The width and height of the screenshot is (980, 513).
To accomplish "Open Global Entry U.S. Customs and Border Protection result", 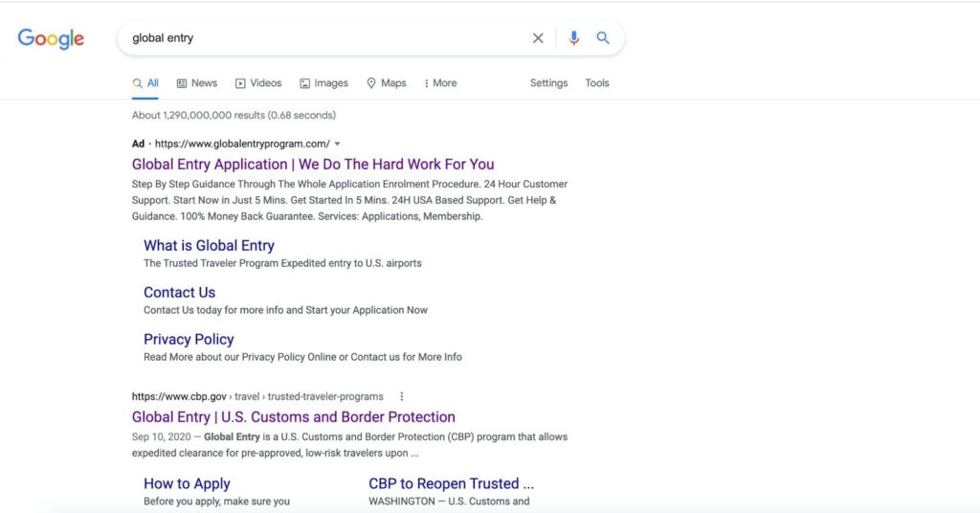I will click(293, 416).
